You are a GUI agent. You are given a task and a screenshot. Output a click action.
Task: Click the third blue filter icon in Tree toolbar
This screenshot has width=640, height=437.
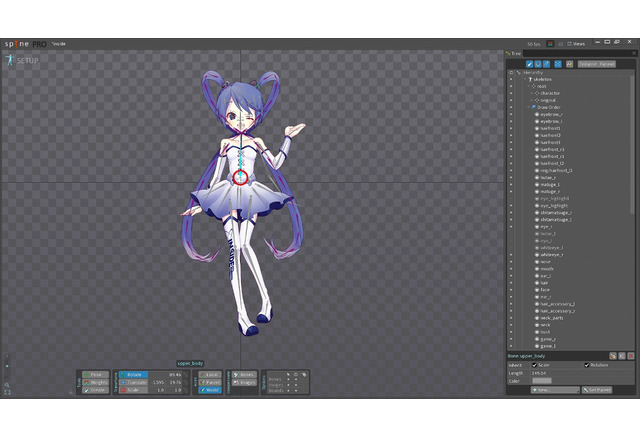pyautogui.click(x=547, y=64)
